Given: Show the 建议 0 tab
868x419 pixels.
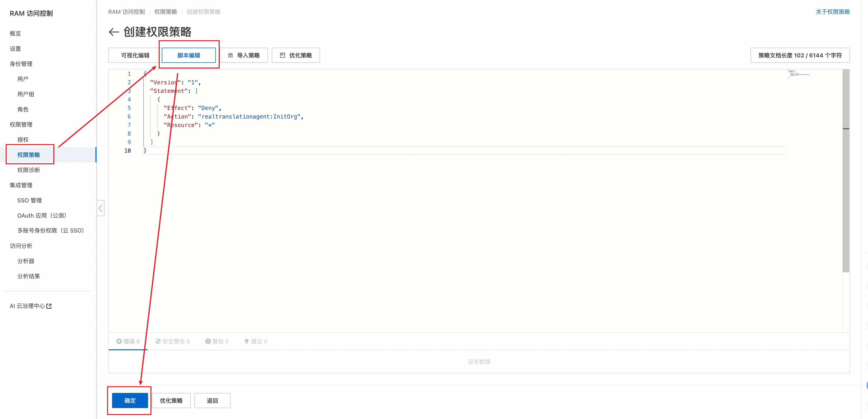Looking at the screenshot, I should point(256,341).
